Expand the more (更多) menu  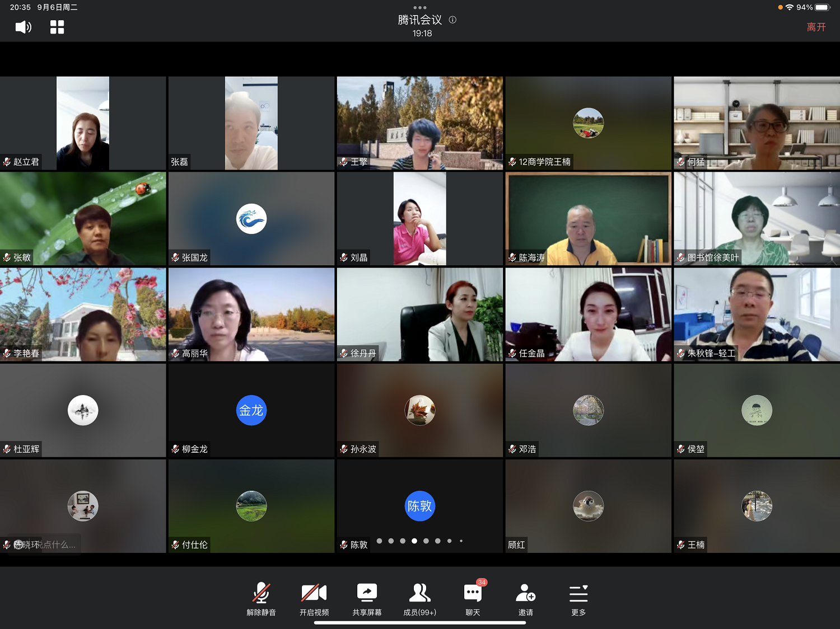pos(578,599)
